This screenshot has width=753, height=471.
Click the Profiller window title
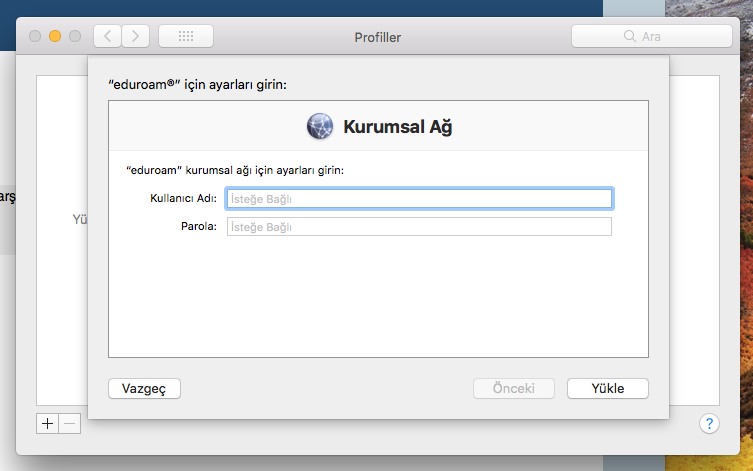(377, 37)
